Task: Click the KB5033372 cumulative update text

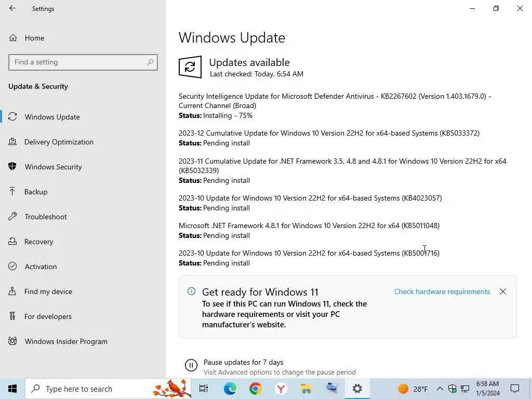Action: click(329, 133)
